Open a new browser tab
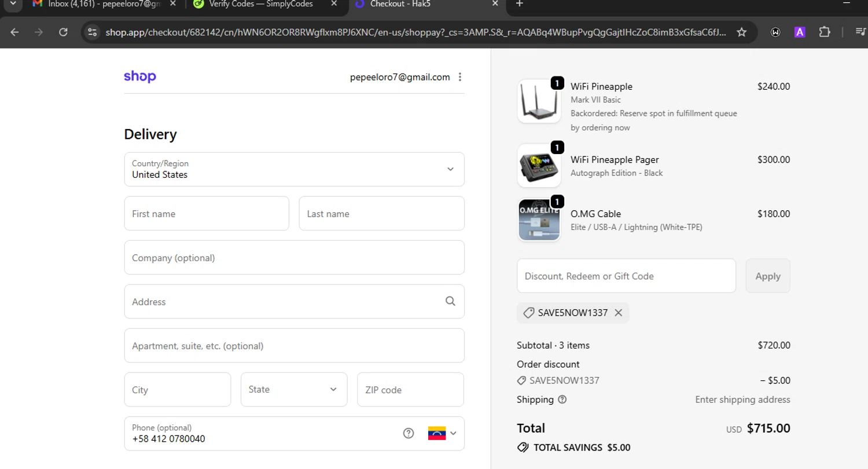This screenshot has width=868, height=469. (519, 4)
